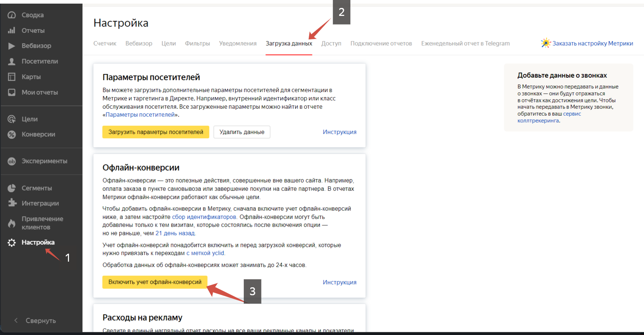Open Сводка in the sidebar
Viewport: 644px width, 335px height.
tap(33, 15)
